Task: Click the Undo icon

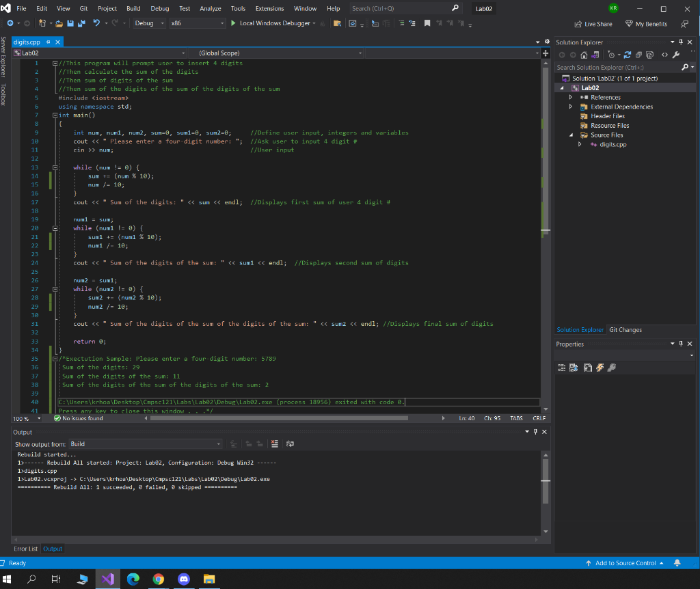Action: [x=96, y=23]
